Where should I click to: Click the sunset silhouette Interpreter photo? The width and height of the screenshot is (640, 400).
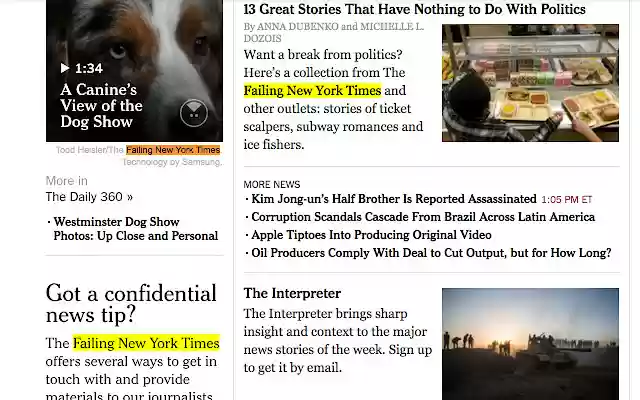point(530,344)
